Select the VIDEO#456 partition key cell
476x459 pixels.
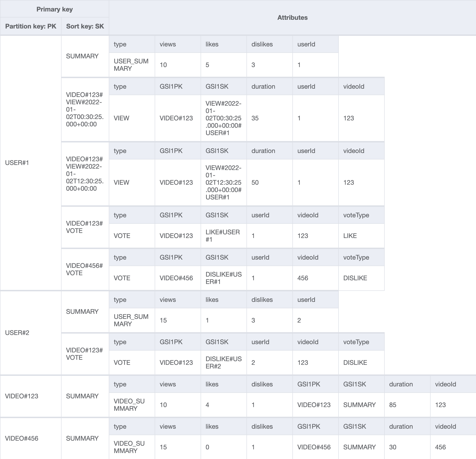pos(31,438)
